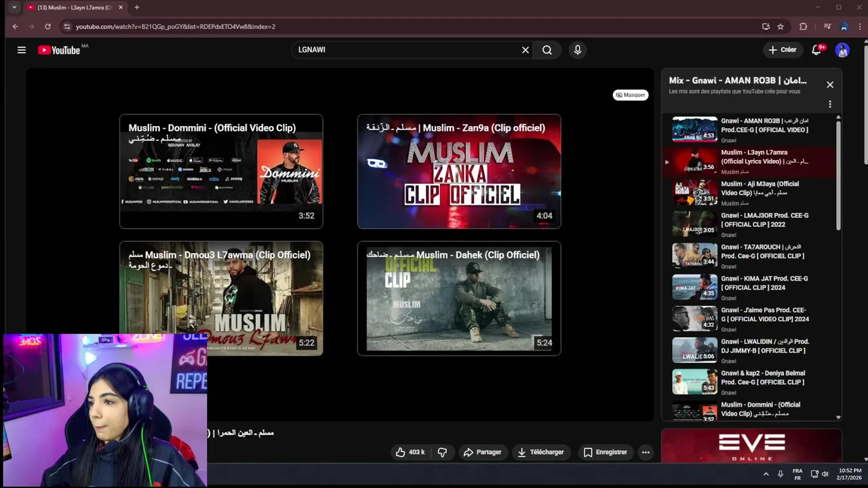868x488 pixels.
Task: Open YouTube notifications bell
Action: pyautogui.click(x=817, y=50)
